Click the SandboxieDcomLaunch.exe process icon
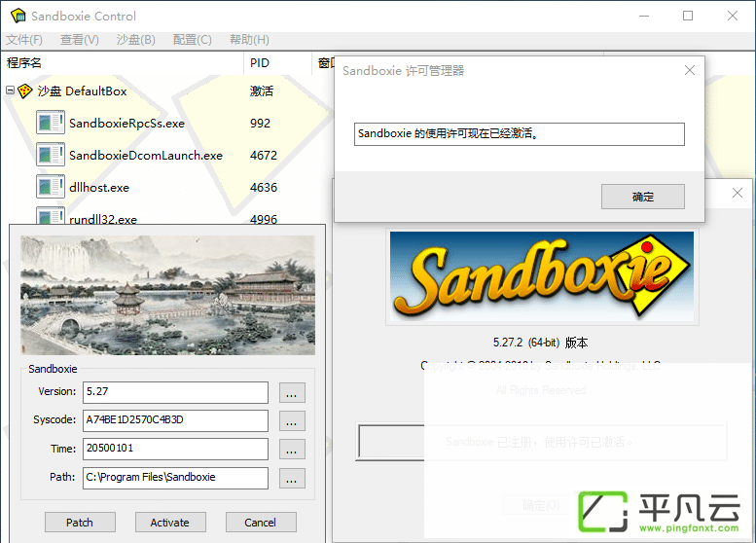The width and height of the screenshot is (756, 543). 51,155
